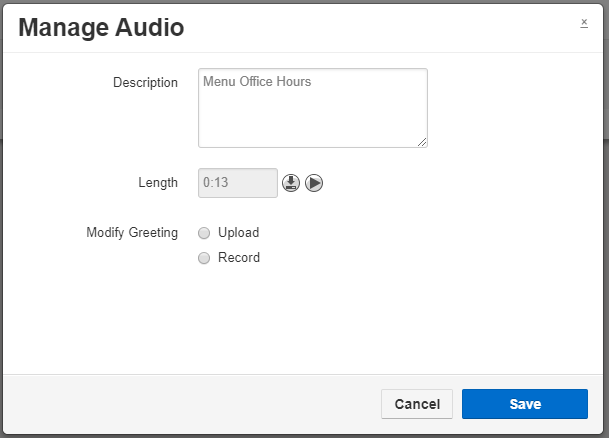The height and width of the screenshot is (438, 609).
Task: Choose the Record radio option
Action: click(204, 258)
